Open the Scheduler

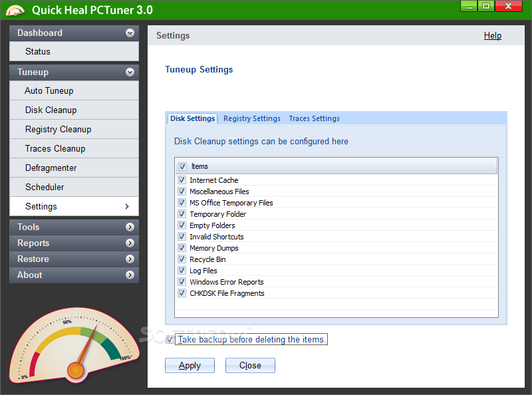(74, 187)
